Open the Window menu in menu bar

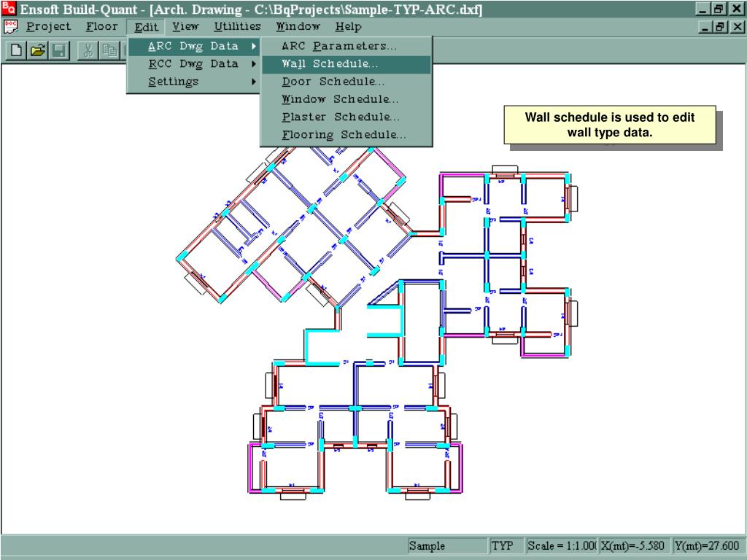click(x=298, y=27)
